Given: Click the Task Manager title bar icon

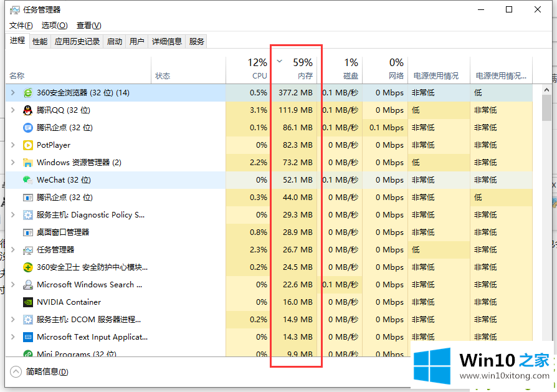Looking at the screenshot, I should pyautogui.click(x=14, y=10).
